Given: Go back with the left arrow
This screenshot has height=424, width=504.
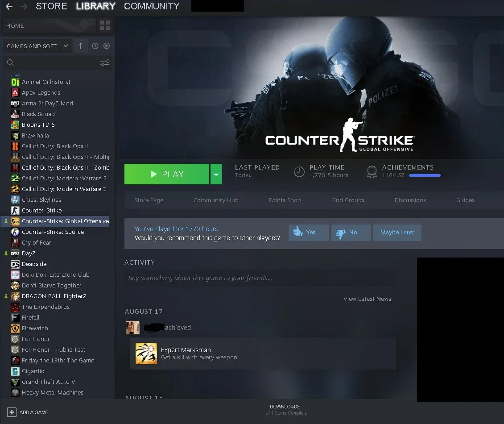Looking at the screenshot, I should click(x=9, y=6).
